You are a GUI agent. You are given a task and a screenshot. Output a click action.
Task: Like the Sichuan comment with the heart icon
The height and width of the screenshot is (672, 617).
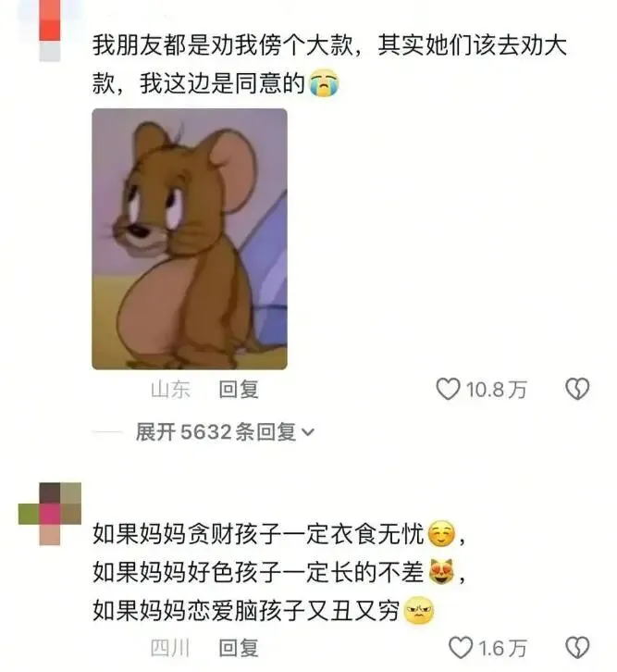pos(461,648)
